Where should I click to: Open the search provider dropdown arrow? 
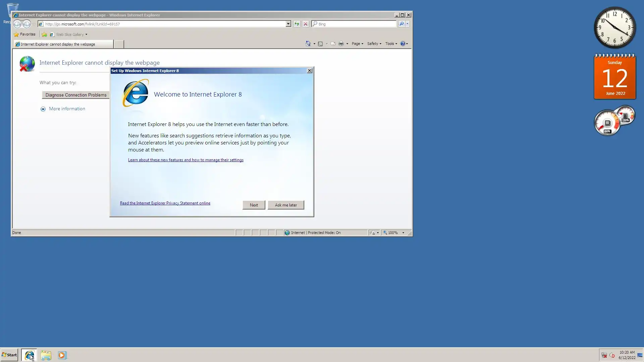[407, 24]
